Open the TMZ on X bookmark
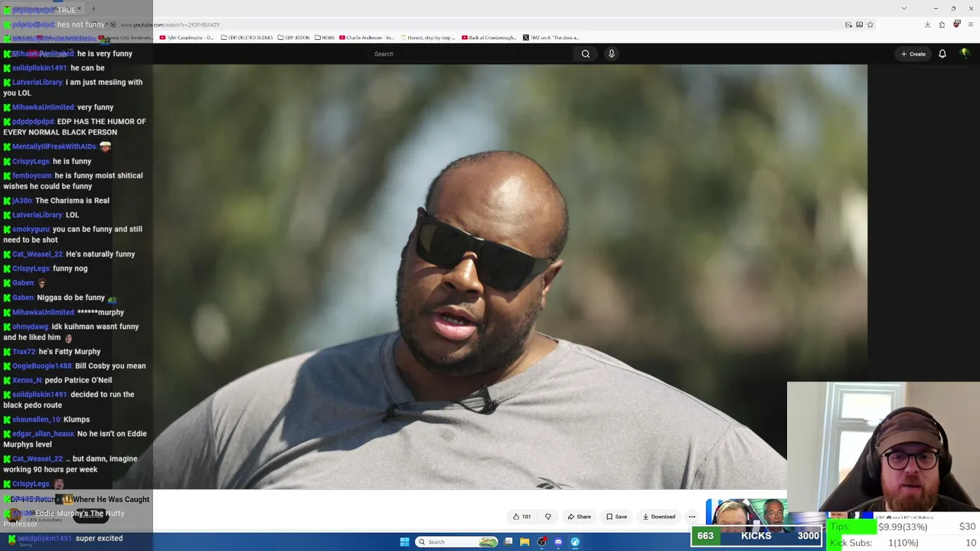980x551 pixels. tap(551, 37)
